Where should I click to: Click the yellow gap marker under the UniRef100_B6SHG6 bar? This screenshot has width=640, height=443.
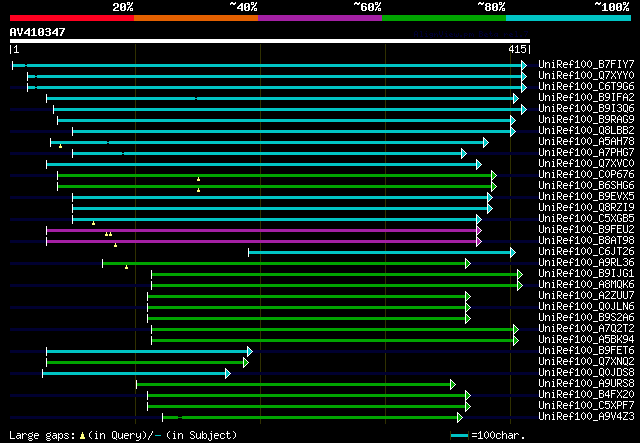[x=198, y=190]
